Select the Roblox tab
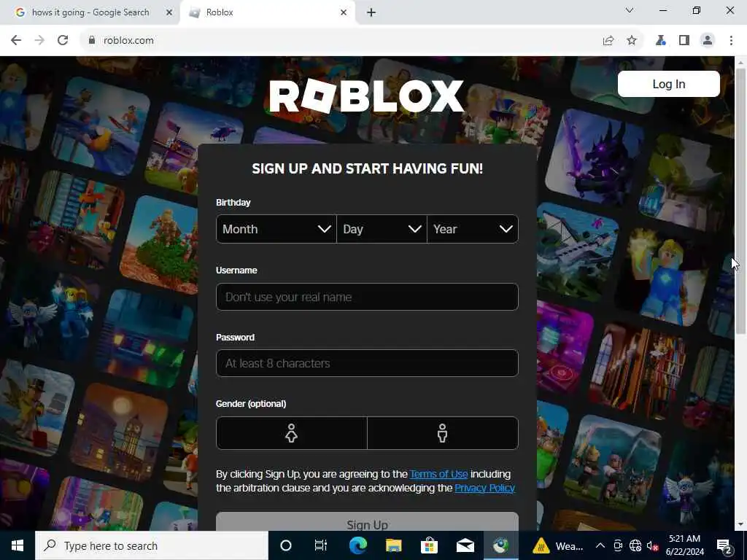 tap(267, 12)
